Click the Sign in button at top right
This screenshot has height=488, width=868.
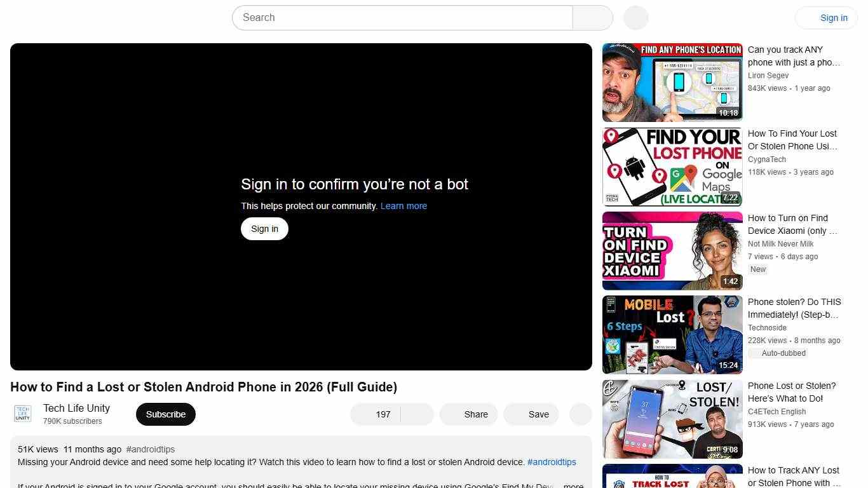pyautogui.click(x=833, y=17)
